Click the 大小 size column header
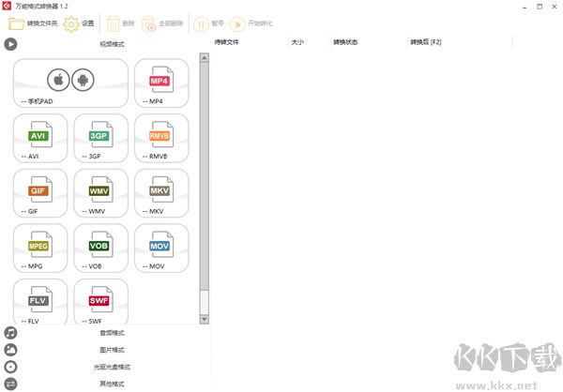563x392 pixels. click(x=310, y=42)
